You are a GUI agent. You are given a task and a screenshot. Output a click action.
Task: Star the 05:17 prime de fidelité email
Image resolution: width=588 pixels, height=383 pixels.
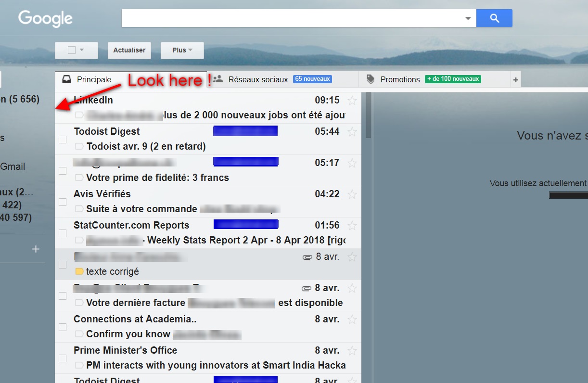tap(352, 163)
